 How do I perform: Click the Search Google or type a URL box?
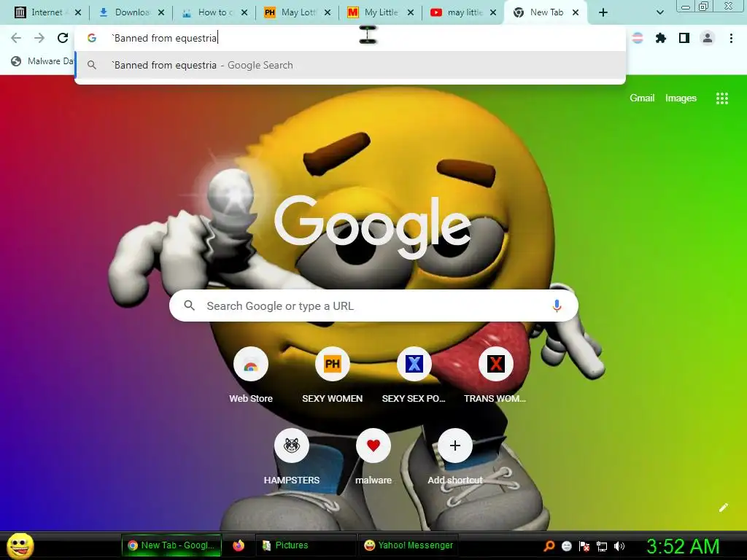pyautogui.click(x=373, y=306)
